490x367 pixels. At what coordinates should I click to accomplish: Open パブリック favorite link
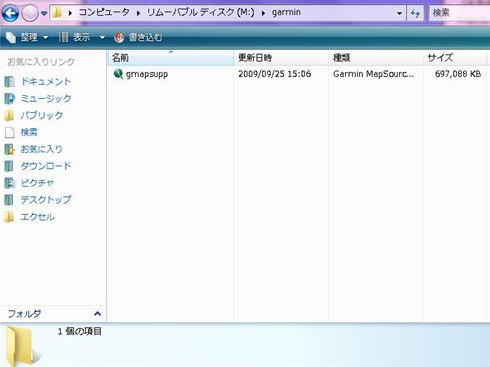pos(42,115)
